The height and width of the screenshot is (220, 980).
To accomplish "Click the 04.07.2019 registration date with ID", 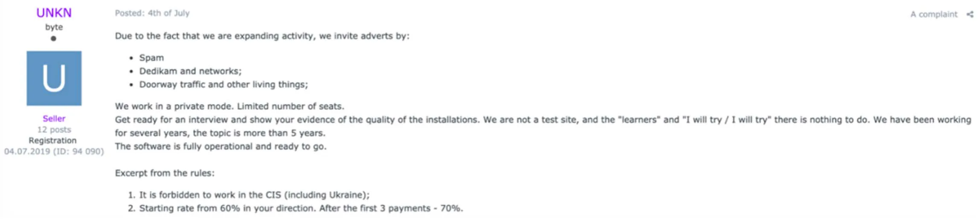I will click(54, 151).
